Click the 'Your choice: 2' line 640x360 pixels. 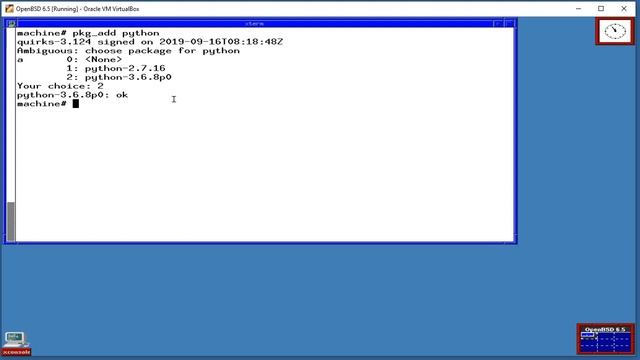pos(60,86)
